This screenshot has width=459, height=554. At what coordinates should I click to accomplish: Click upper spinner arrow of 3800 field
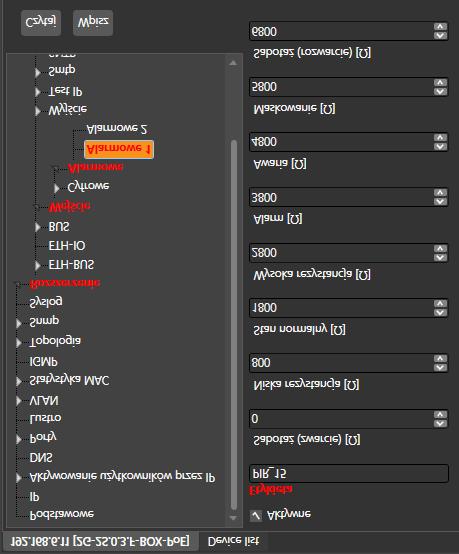tap(440, 193)
